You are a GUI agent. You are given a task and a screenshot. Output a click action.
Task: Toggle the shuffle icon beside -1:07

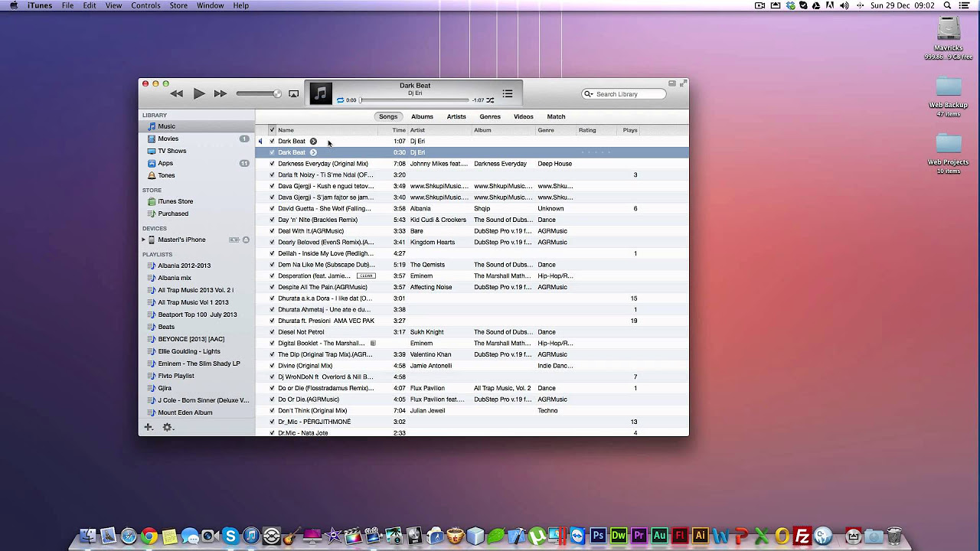490,100
